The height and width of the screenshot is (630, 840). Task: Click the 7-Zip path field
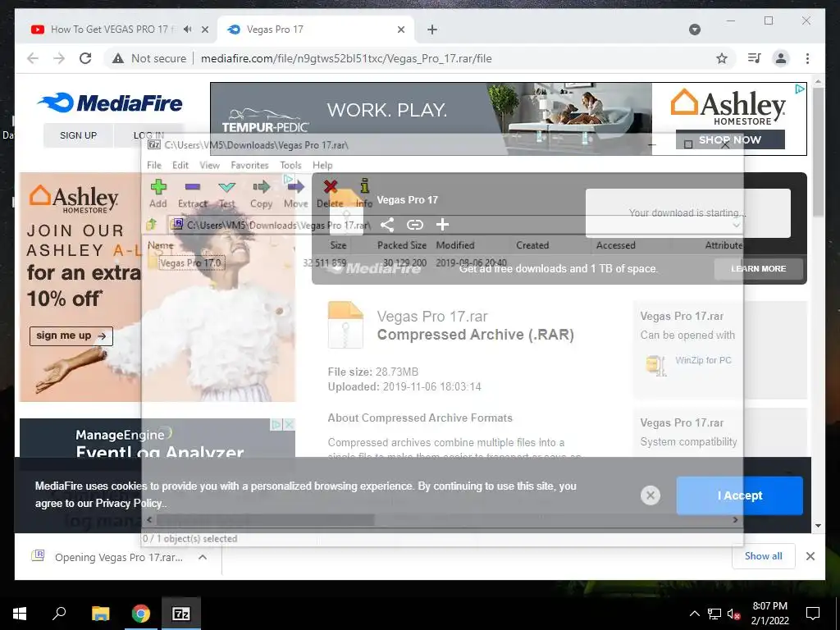coord(455,225)
